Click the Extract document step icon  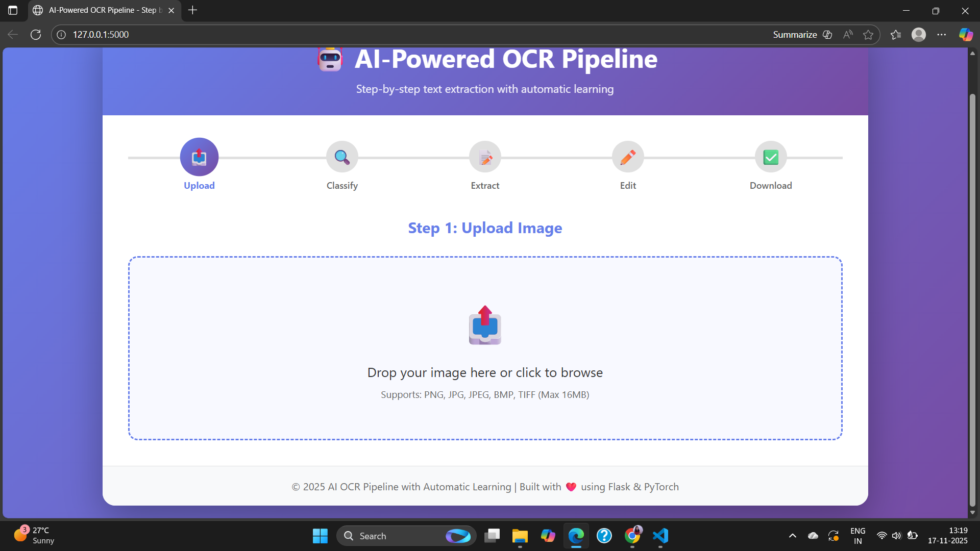click(485, 157)
